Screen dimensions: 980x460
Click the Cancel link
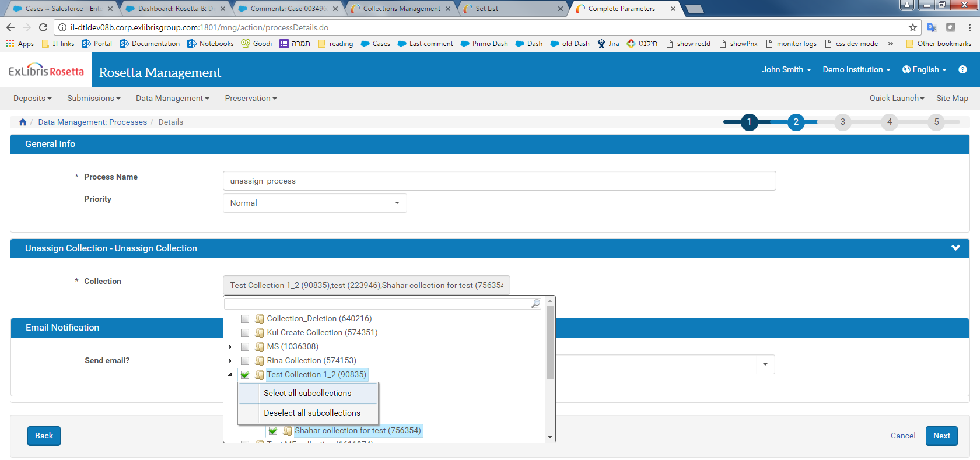pos(902,436)
